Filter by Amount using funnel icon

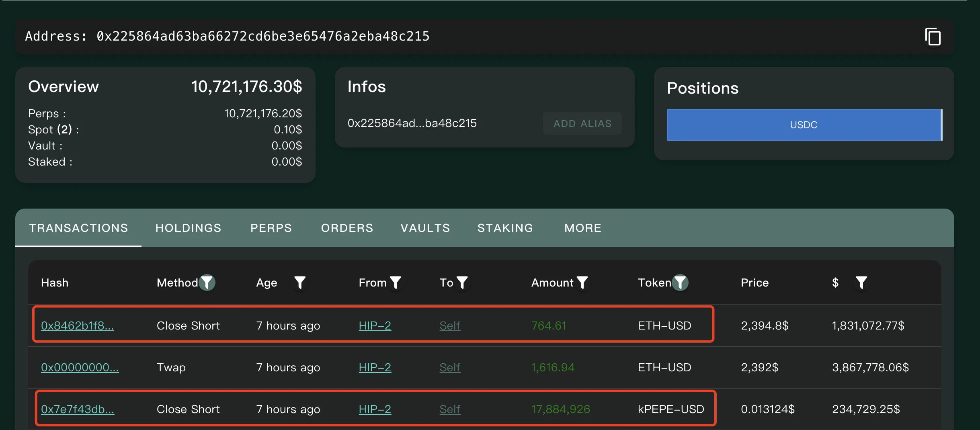(x=582, y=283)
